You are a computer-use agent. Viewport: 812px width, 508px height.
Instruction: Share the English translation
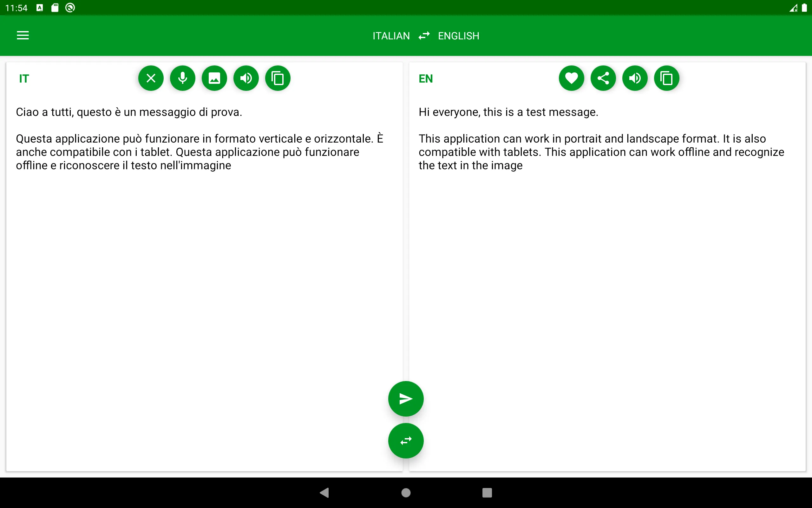pos(603,78)
